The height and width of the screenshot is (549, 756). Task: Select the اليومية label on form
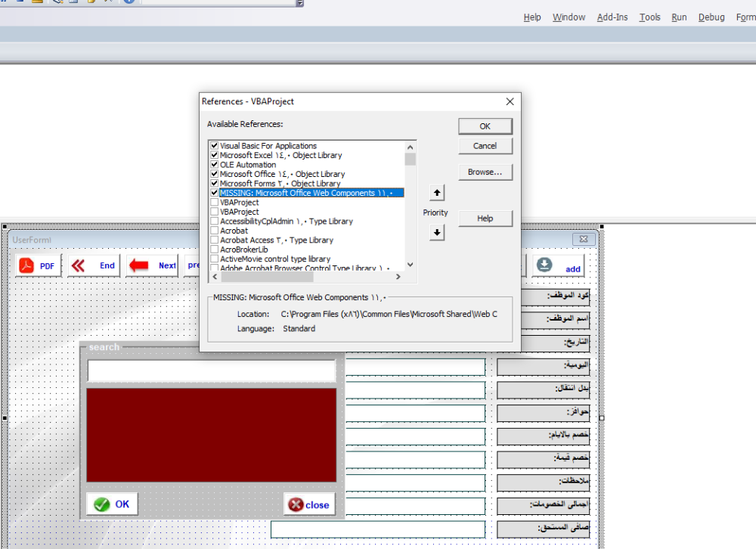(x=544, y=367)
